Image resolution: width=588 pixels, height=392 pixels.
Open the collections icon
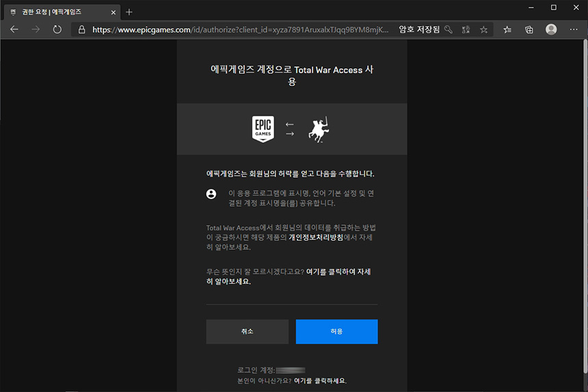point(529,29)
